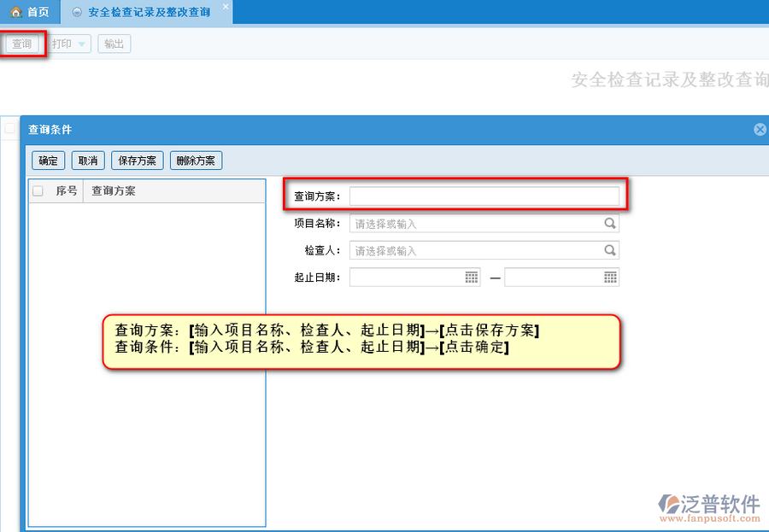Click the 查询 toolbar button

[x=22, y=44]
